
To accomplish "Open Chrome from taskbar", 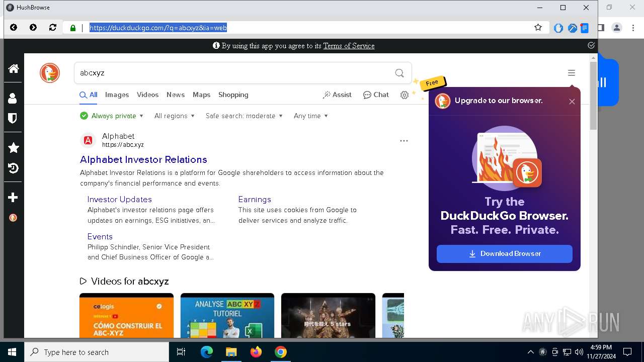I will 281,352.
